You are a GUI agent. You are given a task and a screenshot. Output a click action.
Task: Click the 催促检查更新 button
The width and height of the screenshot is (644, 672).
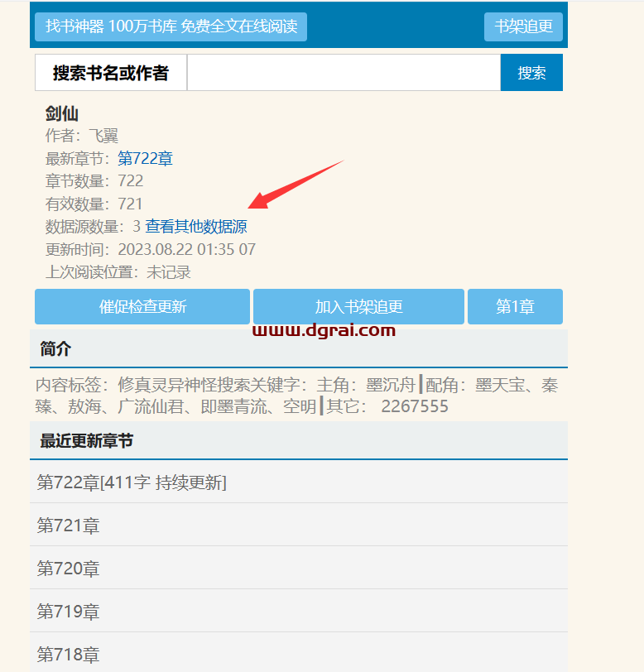click(142, 306)
